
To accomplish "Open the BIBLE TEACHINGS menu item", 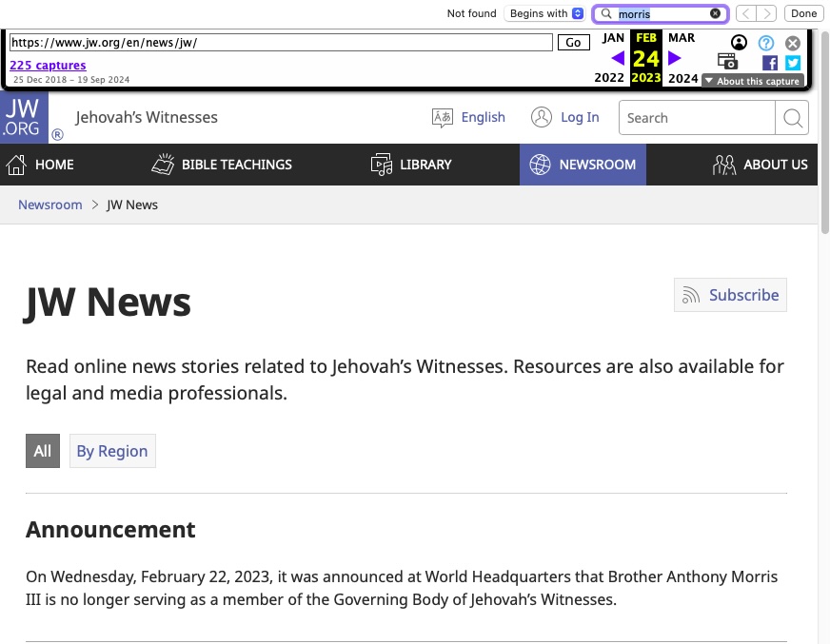I will tap(222, 165).
